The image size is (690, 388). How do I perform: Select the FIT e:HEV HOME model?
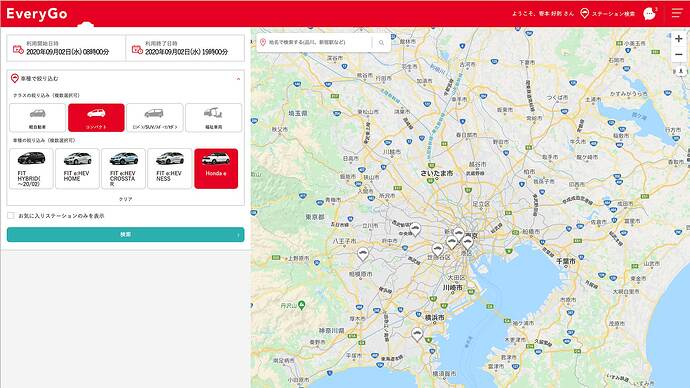coord(77,168)
